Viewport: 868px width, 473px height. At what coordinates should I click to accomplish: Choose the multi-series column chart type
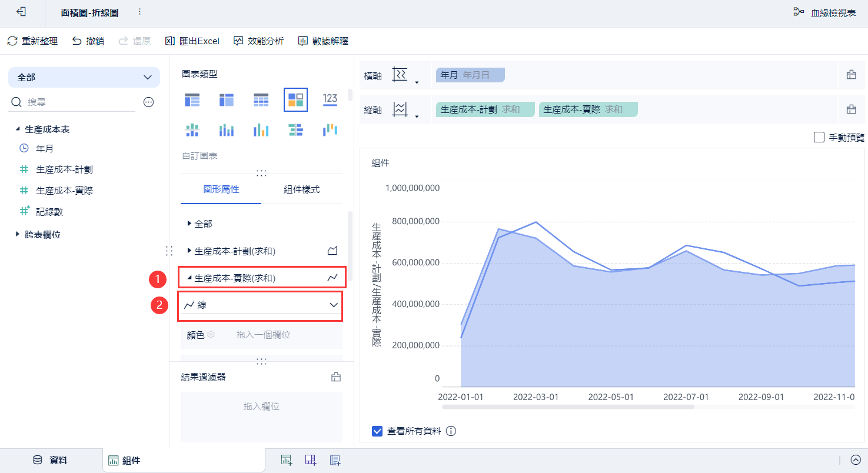tap(261, 130)
